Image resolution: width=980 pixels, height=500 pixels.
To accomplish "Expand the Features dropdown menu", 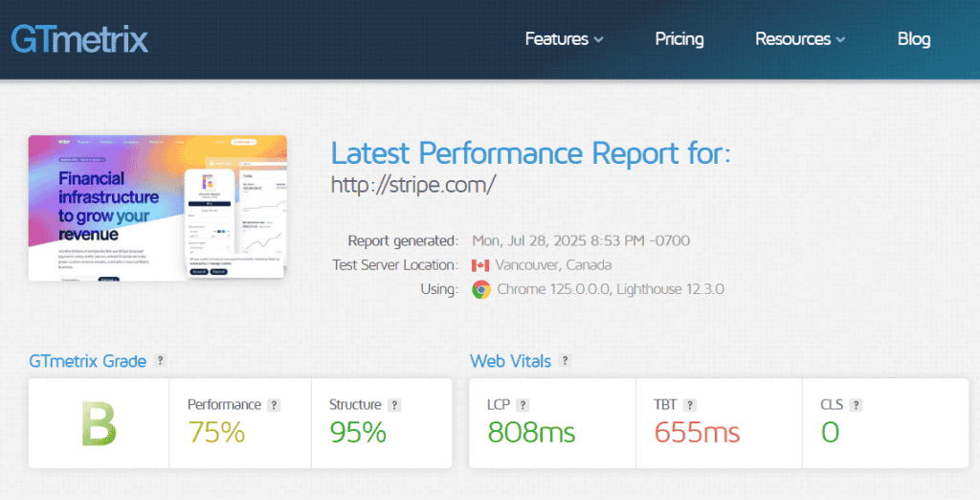I will [x=564, y=39].
